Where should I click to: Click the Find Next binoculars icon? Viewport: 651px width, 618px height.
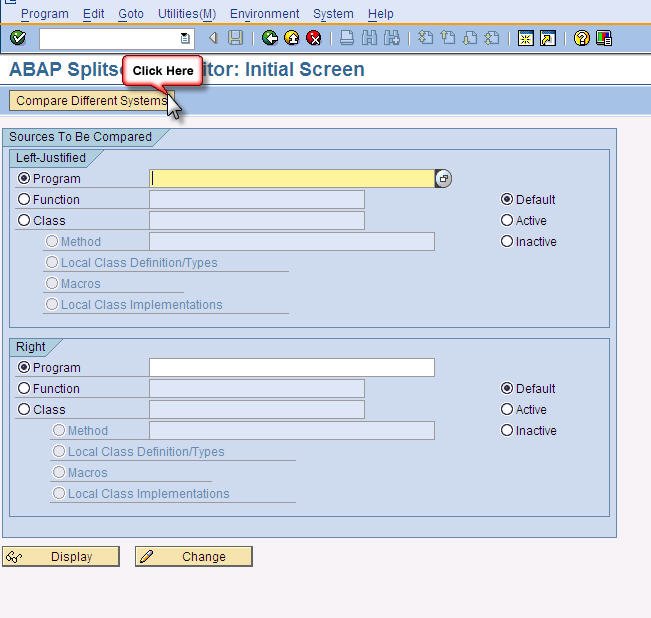coord(392,38)
